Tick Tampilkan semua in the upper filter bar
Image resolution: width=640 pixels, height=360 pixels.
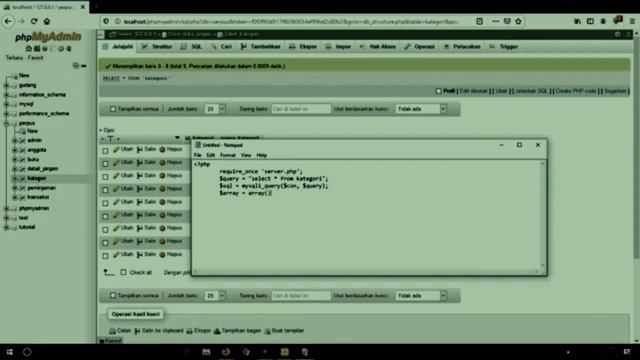click(113, 109)
